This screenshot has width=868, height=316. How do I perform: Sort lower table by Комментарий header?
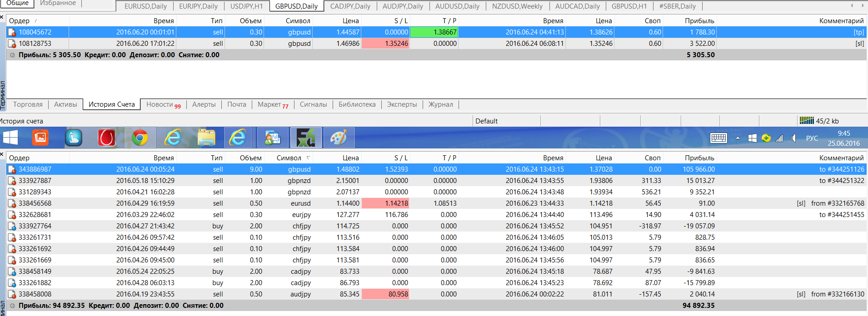point(792,158)
